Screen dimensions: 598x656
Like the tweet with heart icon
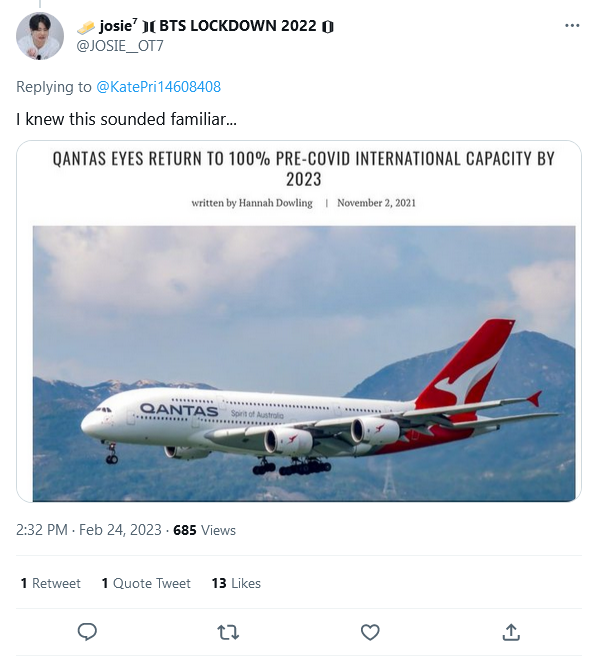point(370,632)
